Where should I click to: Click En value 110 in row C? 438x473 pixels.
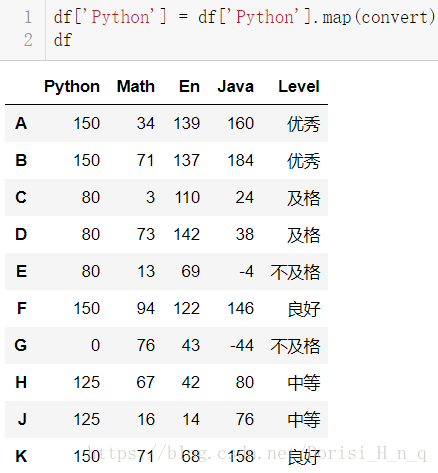187,197
